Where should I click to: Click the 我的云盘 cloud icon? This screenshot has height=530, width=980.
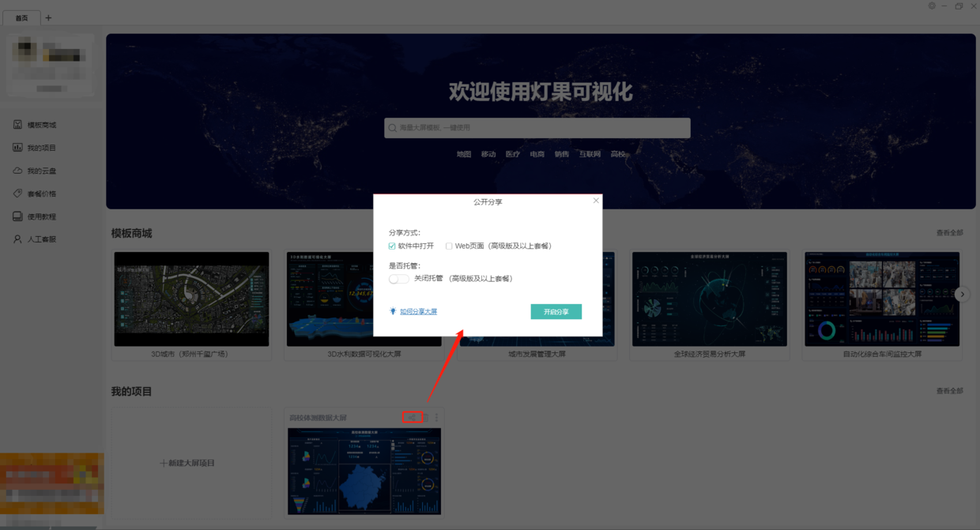[x=17, y=171]
